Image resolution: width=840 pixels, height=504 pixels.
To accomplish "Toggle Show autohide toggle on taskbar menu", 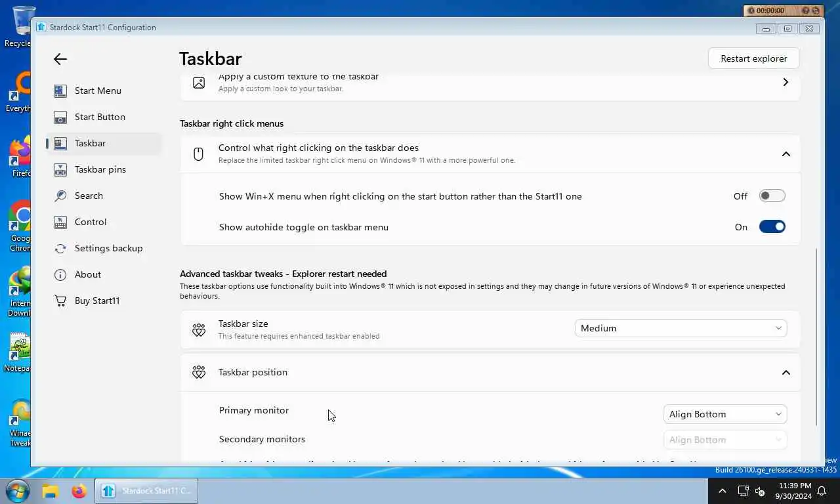I will [x=772, y=226].
